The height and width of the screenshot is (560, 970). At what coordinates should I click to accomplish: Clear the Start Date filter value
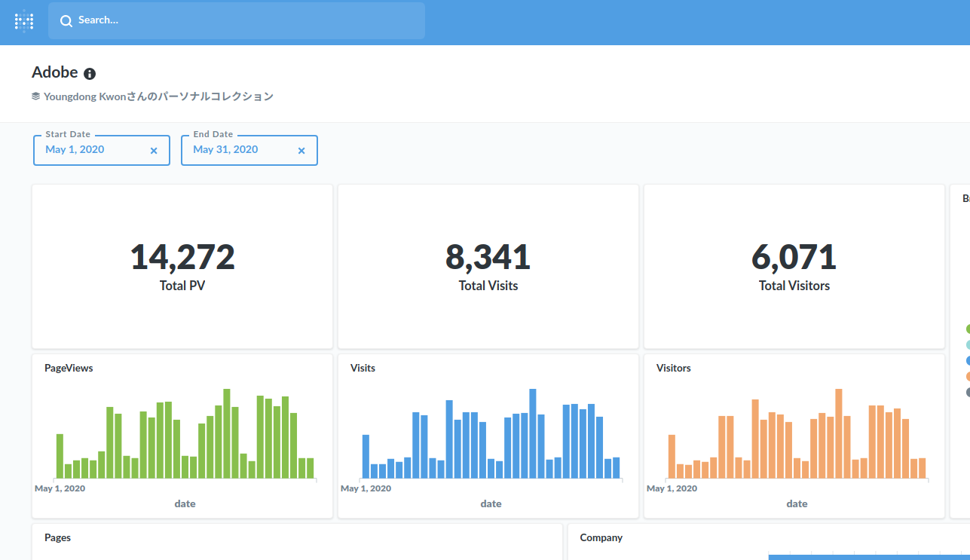154,151
